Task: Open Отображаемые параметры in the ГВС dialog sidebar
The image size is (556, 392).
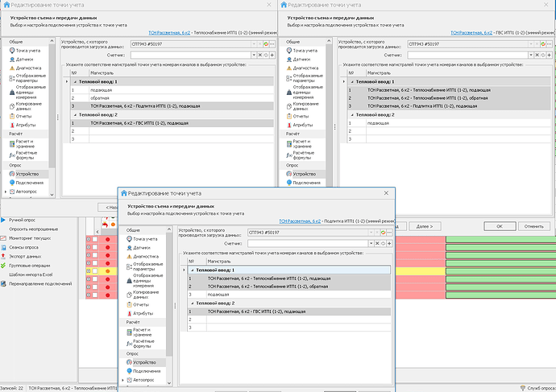Action: (x=308, y=78)
